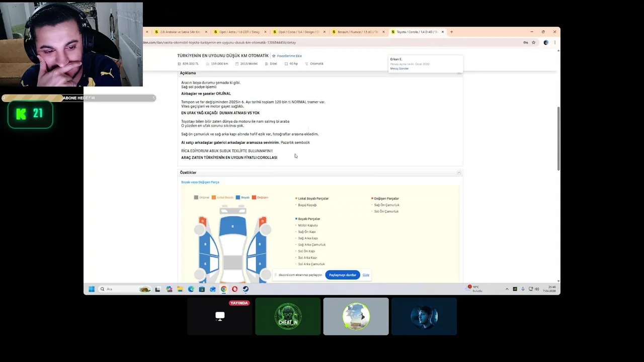
Task: Click the ABONE HEDEFİ progress bar
Action: click(x=78, y=98)
